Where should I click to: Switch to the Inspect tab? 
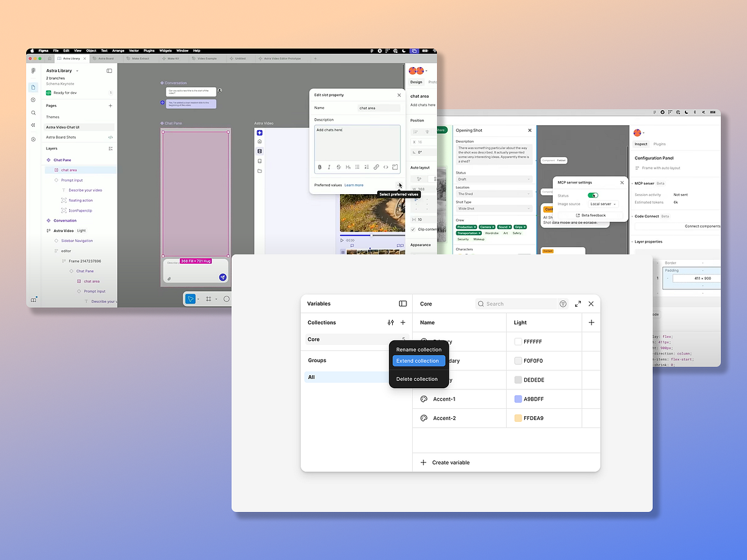(642, 143)
